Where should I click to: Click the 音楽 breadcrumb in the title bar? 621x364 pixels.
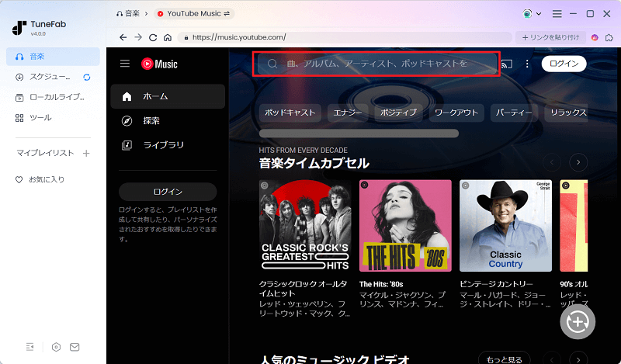coord(128,13)
